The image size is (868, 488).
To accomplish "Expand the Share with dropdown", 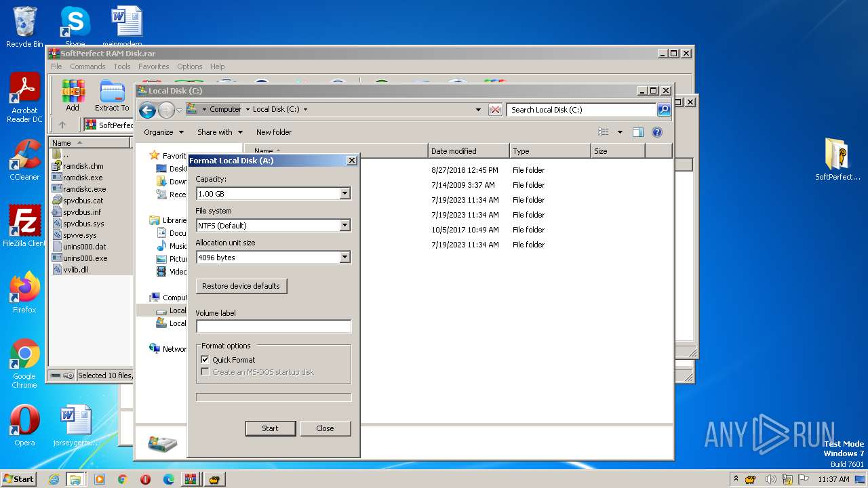I will [219, 132].
